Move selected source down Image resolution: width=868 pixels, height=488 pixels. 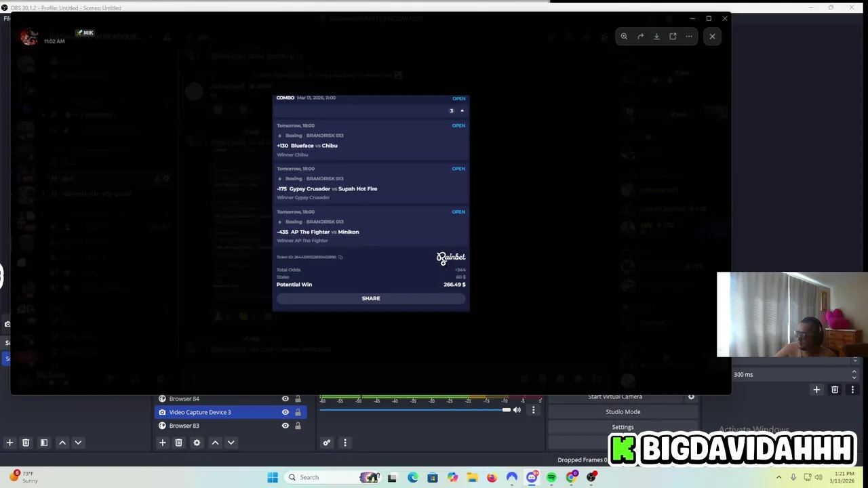pyautogui.click(x=231, y=443)
